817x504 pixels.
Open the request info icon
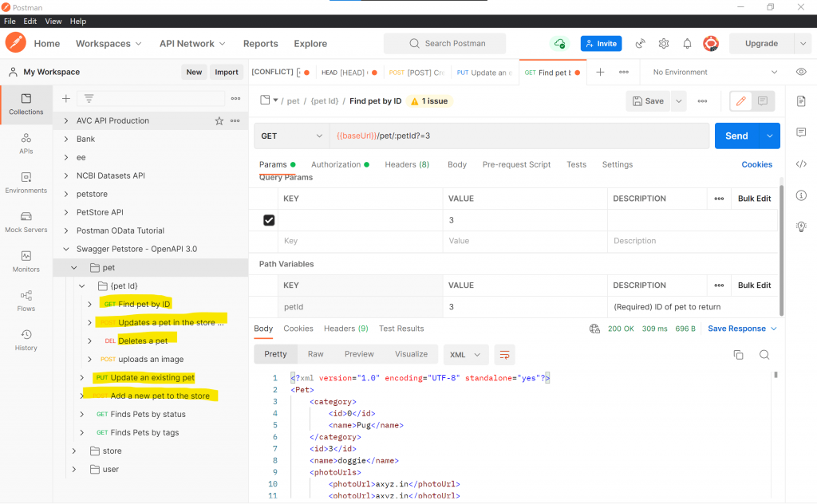801,195
